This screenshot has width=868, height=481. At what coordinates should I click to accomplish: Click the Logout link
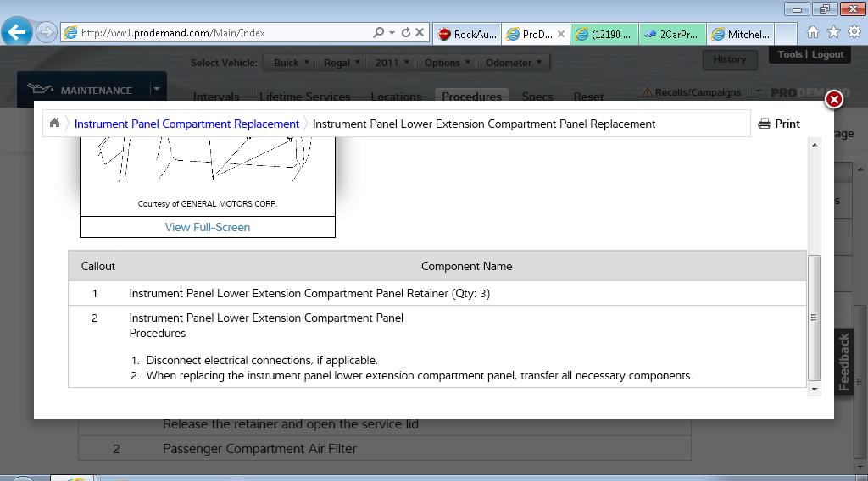tap(827, 54)
